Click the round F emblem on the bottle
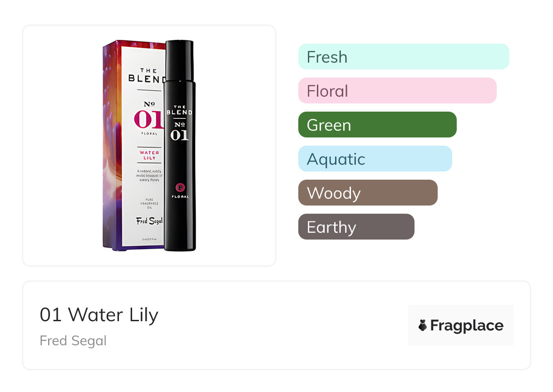 (180, 186)
